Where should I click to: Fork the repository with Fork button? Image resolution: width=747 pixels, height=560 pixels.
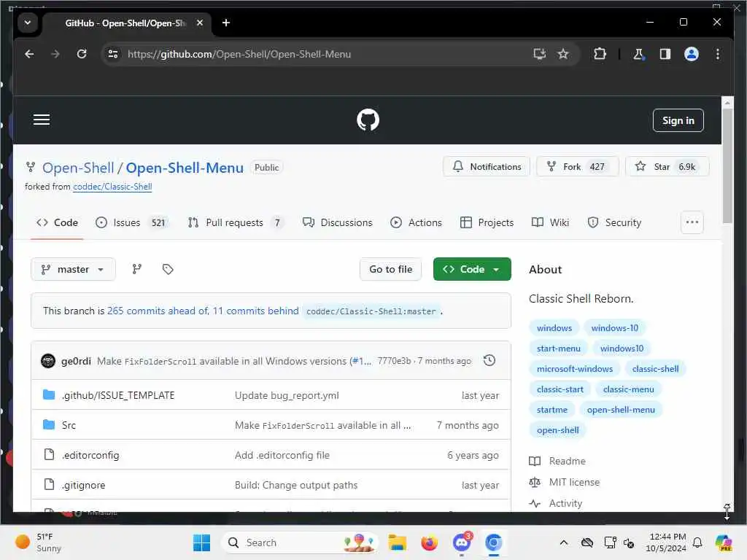[578, 166]
